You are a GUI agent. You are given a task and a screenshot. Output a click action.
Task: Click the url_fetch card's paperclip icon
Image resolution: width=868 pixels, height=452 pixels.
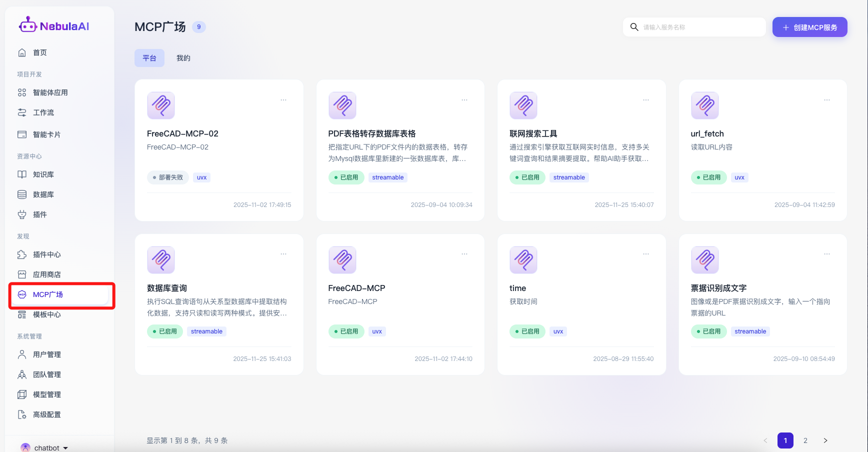(x=704, y=105)
